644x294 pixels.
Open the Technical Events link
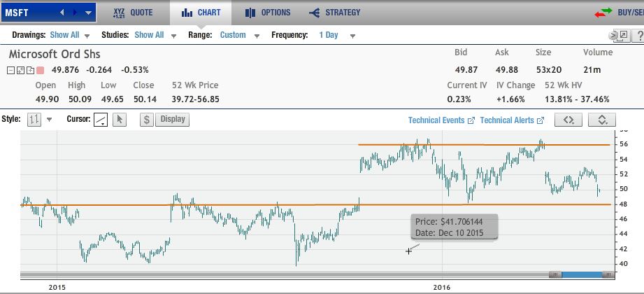(x=441, y=120)
